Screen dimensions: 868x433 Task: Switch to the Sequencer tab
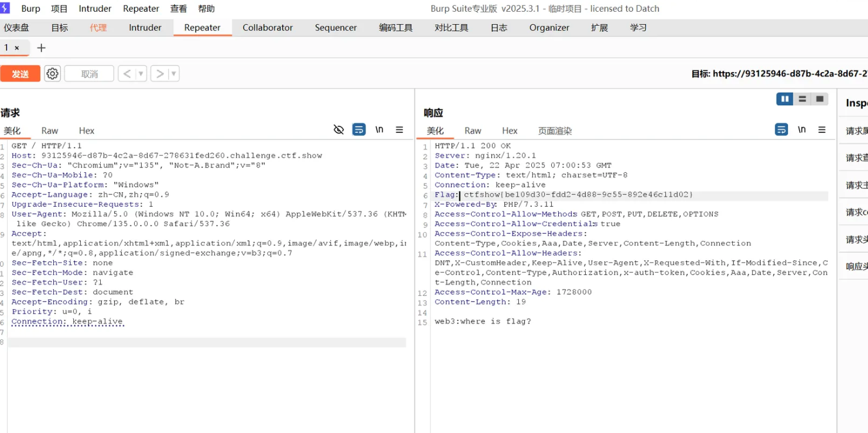336,28
